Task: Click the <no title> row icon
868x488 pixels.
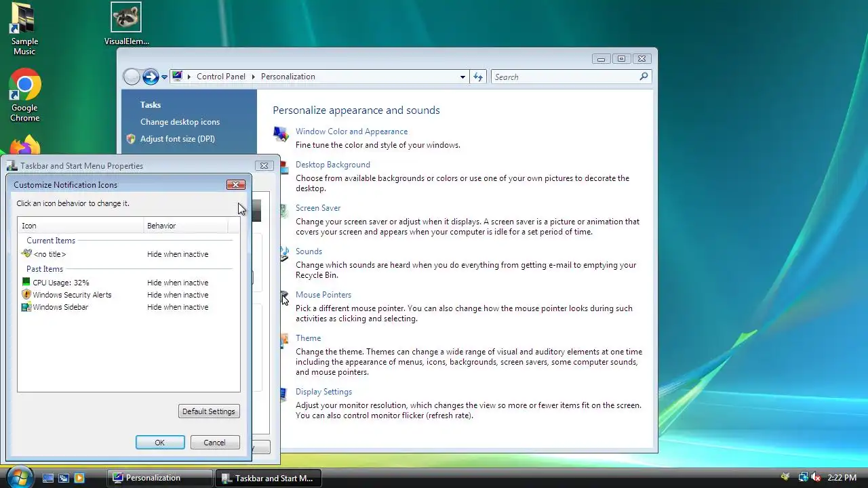Action: coord(26,253)
